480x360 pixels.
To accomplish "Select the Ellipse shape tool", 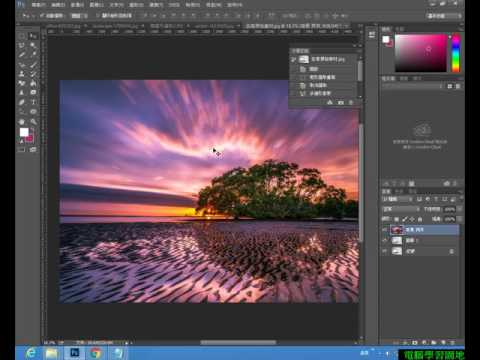I will pos(33,112).
